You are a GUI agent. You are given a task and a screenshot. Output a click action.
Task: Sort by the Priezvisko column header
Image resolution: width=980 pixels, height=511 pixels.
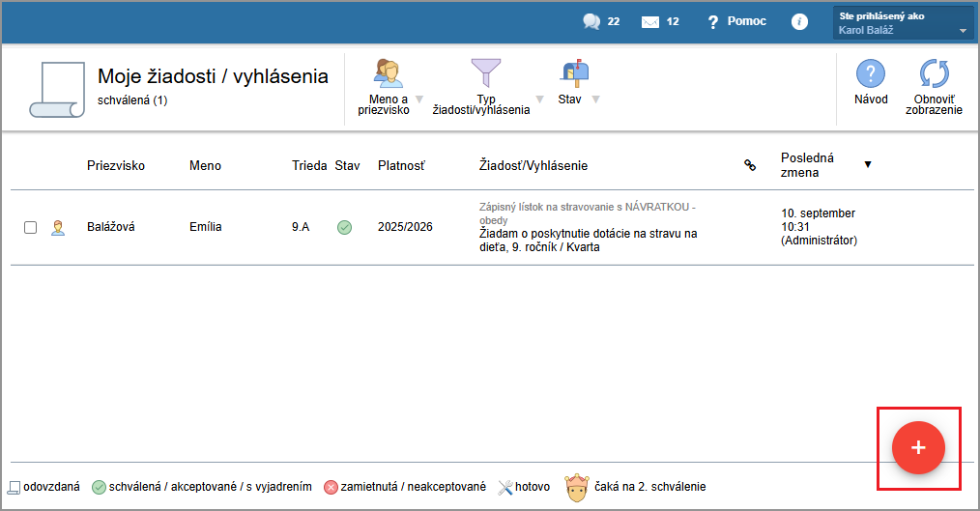[x=115, y=165]
